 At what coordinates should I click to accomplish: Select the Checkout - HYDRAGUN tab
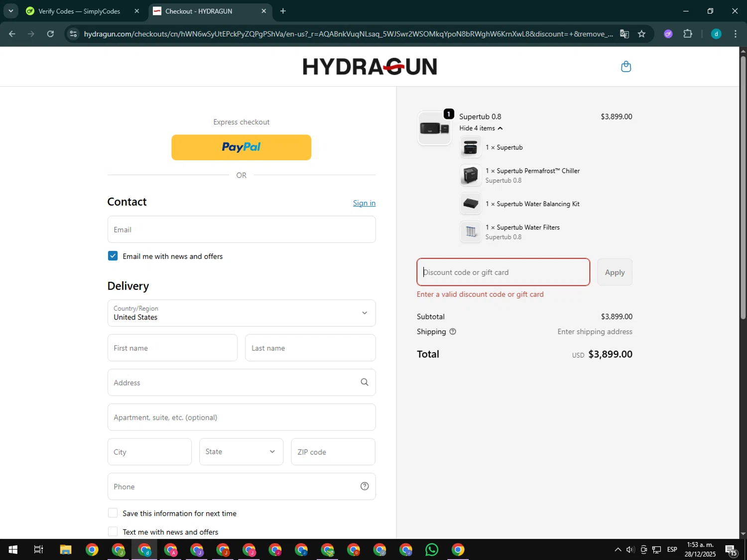pyautogui.click(x=211, y=11)
